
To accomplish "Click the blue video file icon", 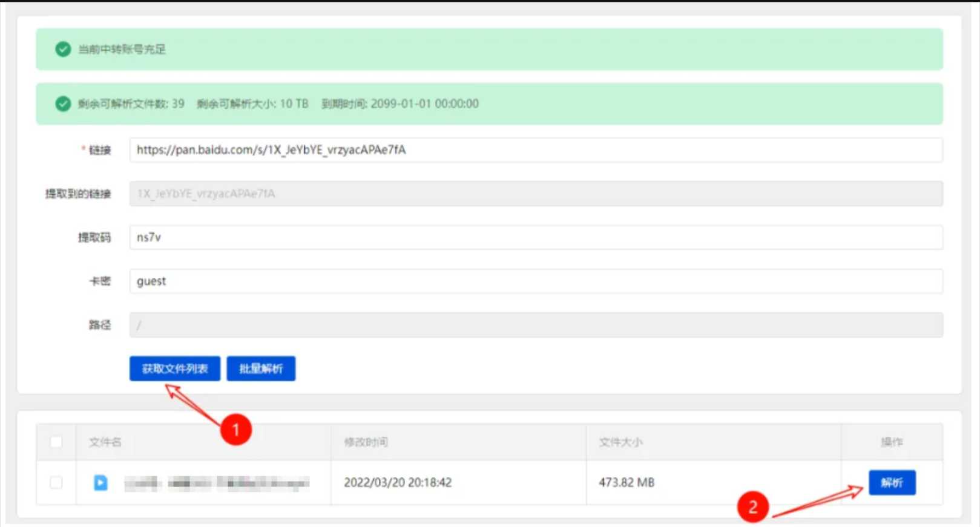I will tap(100, 482).
